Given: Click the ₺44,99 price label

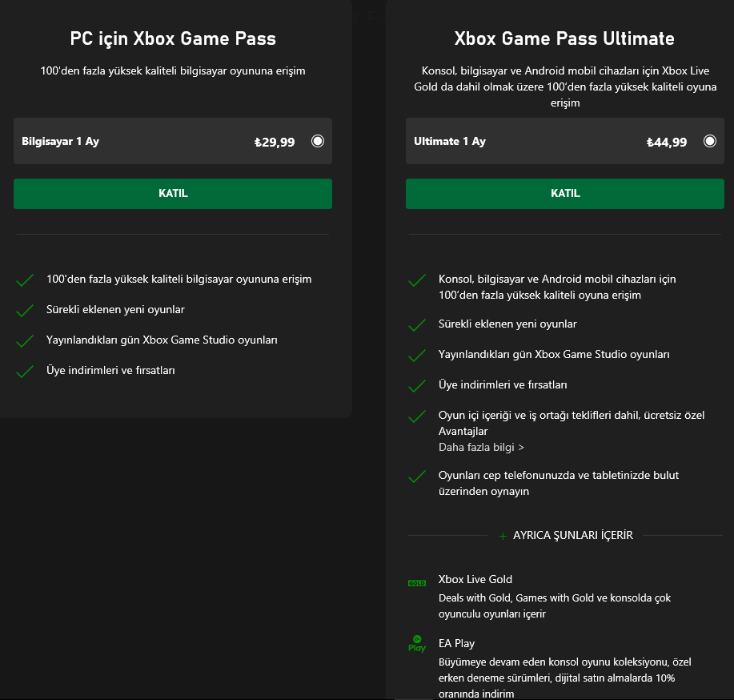Looking at the screenshot, I should (667, 143).
